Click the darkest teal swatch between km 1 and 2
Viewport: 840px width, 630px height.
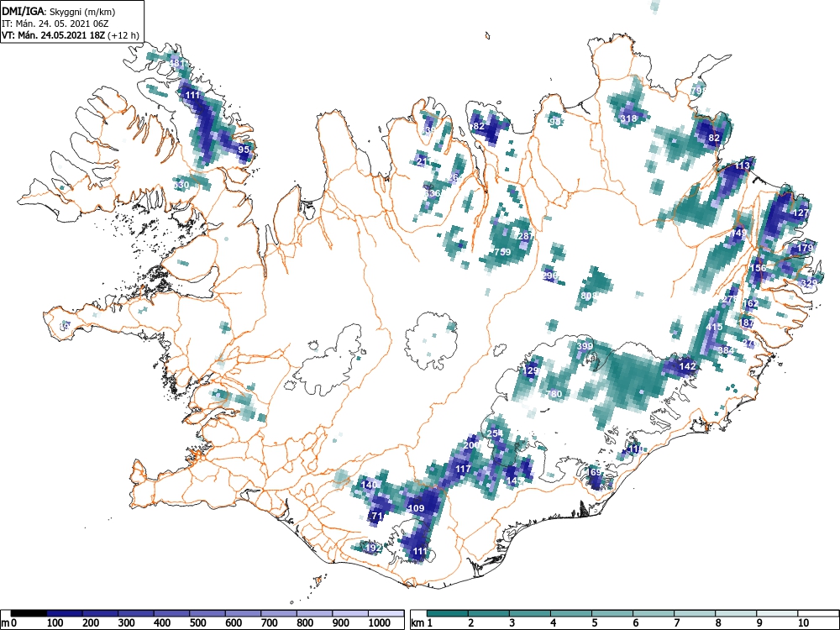(x=448, y=613)
